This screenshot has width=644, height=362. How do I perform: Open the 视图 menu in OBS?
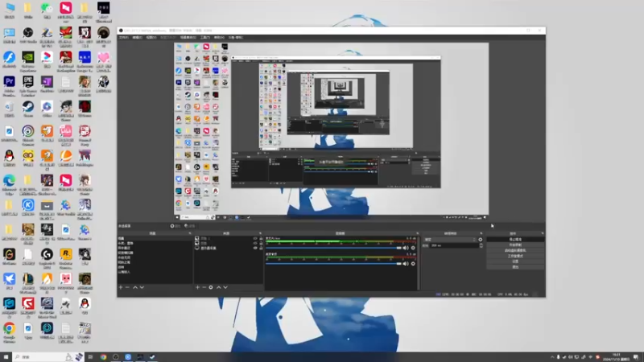pos(151,37)
